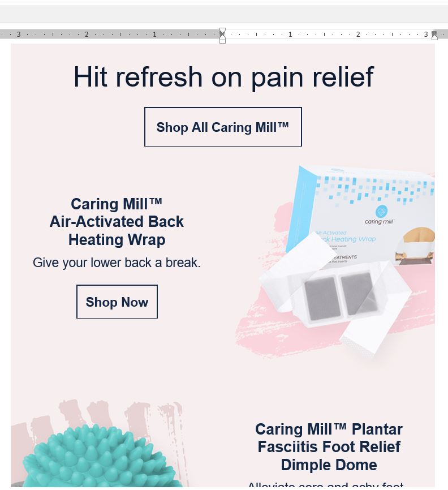Click the Plantar Fasciitis Foot Relief Dimple Dome title
The height and width of the screenshot is (490, 448).
(x=329, y=447)
